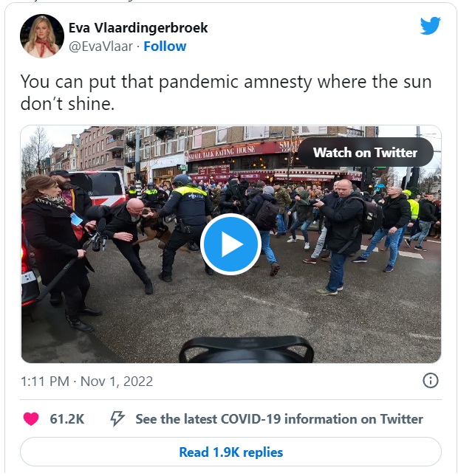Click the 1.9K replies count text

click(x=247, y=452)
